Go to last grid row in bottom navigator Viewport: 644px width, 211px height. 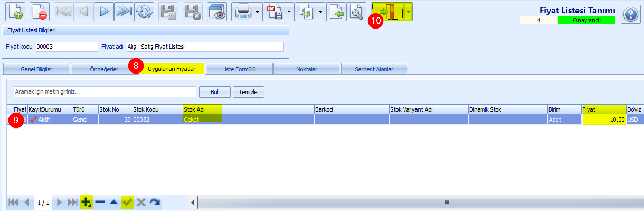click(72, 202)
